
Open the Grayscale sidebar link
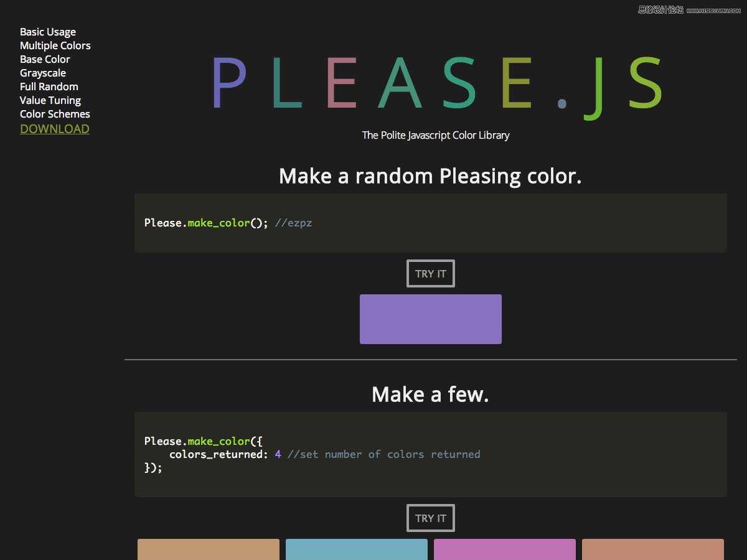[43, 73]
